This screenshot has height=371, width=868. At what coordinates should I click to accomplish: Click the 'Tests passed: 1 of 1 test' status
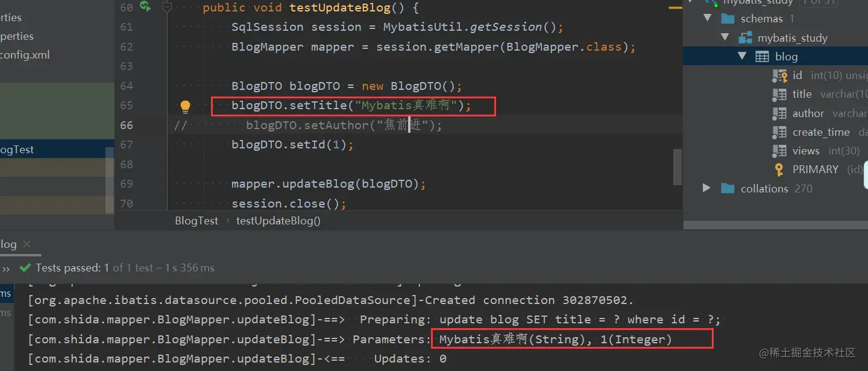point(125,268)
